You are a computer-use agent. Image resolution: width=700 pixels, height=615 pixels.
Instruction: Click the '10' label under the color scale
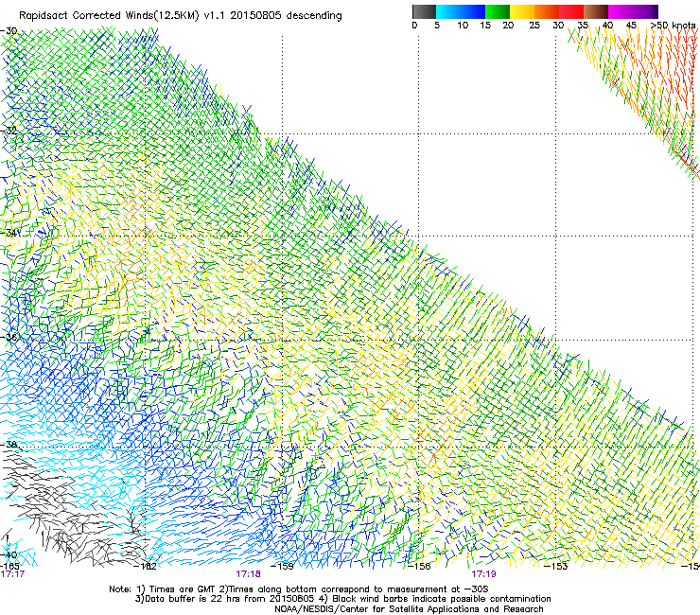[x=463, y=26]
